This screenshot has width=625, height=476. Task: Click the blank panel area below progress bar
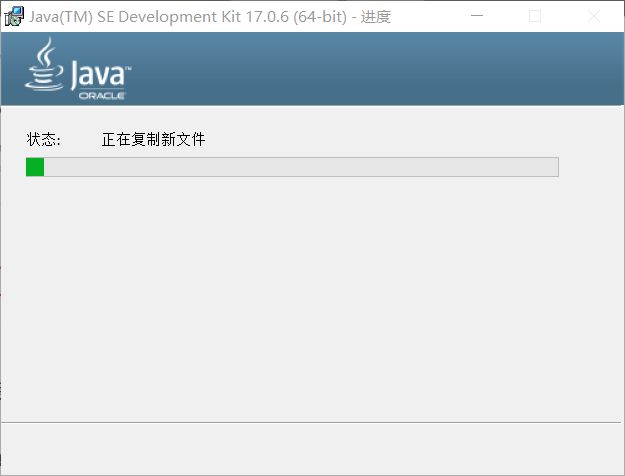[312, 299]
